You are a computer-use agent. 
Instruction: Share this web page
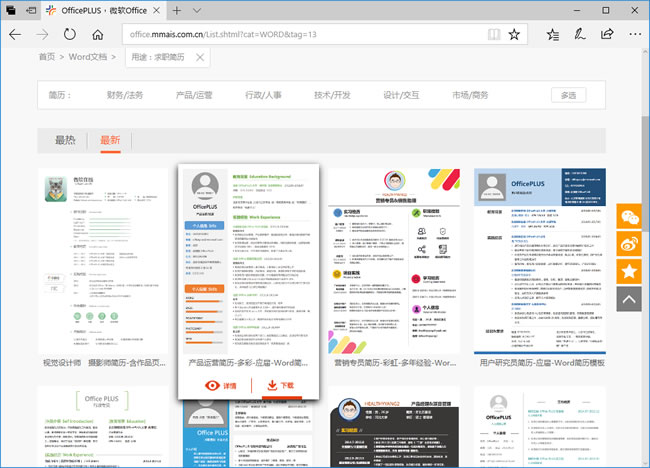point(607,34)
